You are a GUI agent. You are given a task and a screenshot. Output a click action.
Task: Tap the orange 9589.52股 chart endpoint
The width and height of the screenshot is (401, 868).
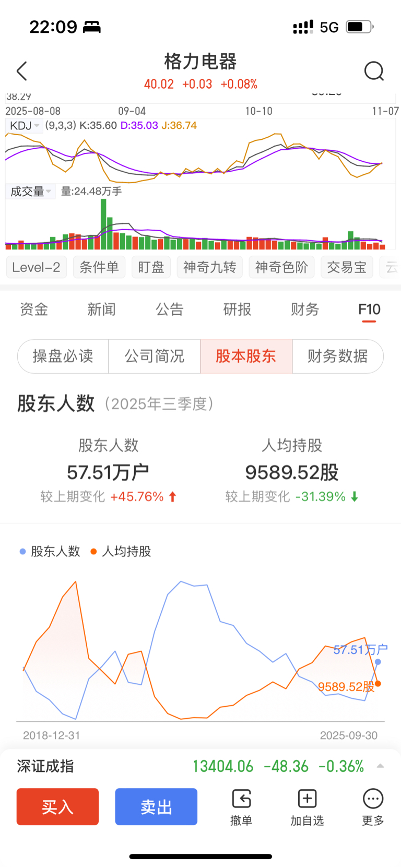pos(378,684)
